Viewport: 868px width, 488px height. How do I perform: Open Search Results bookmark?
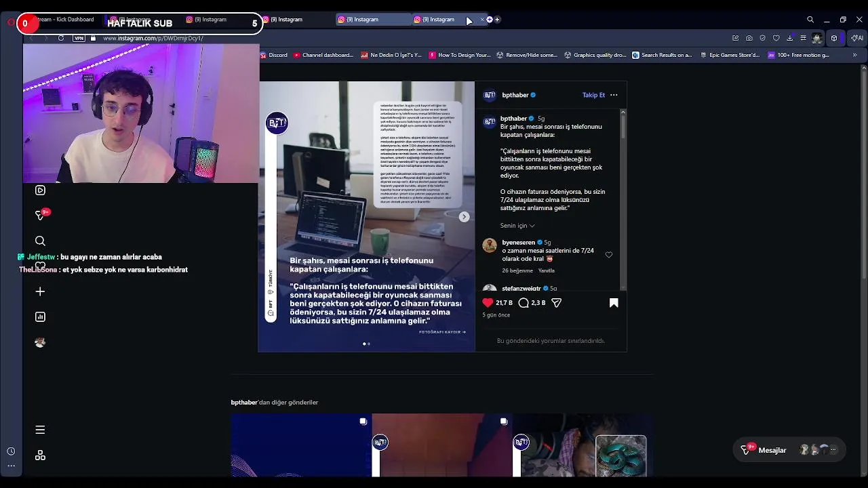pyautogui.click(x=662, y=55)
